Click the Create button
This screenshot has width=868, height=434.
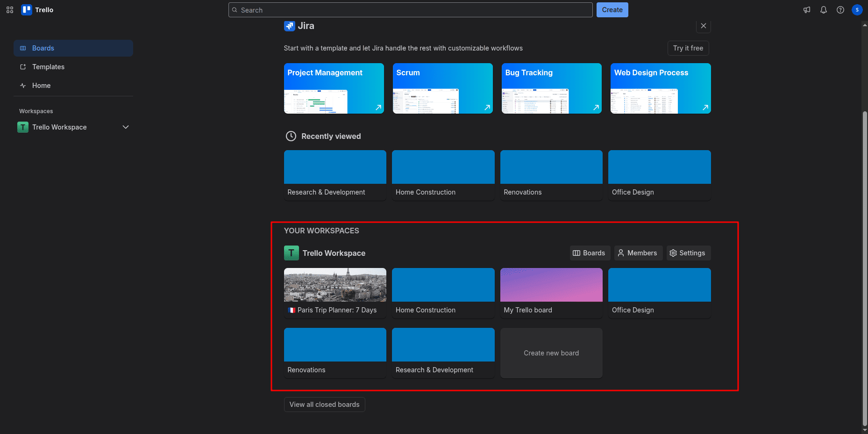[x=612, y=10]
